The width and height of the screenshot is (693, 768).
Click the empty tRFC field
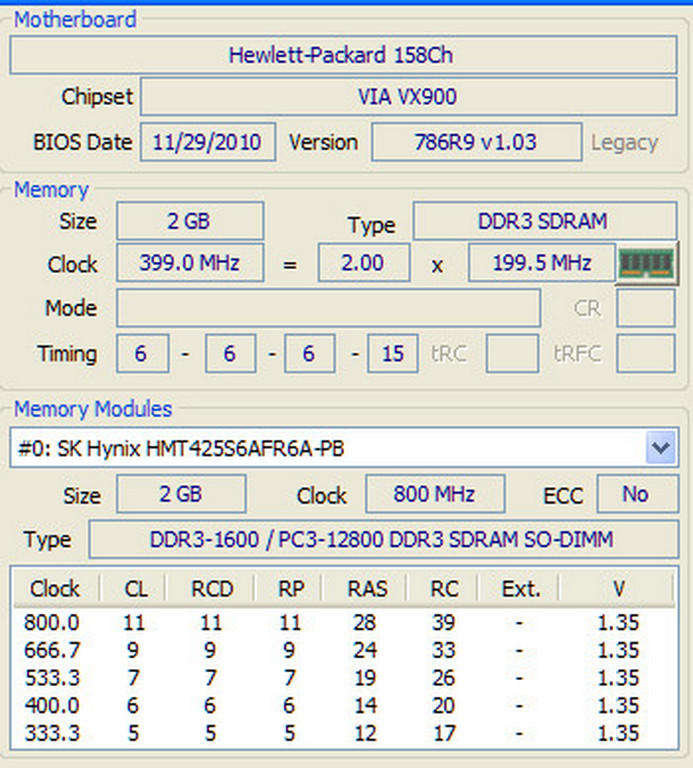(x=646, y=354)
